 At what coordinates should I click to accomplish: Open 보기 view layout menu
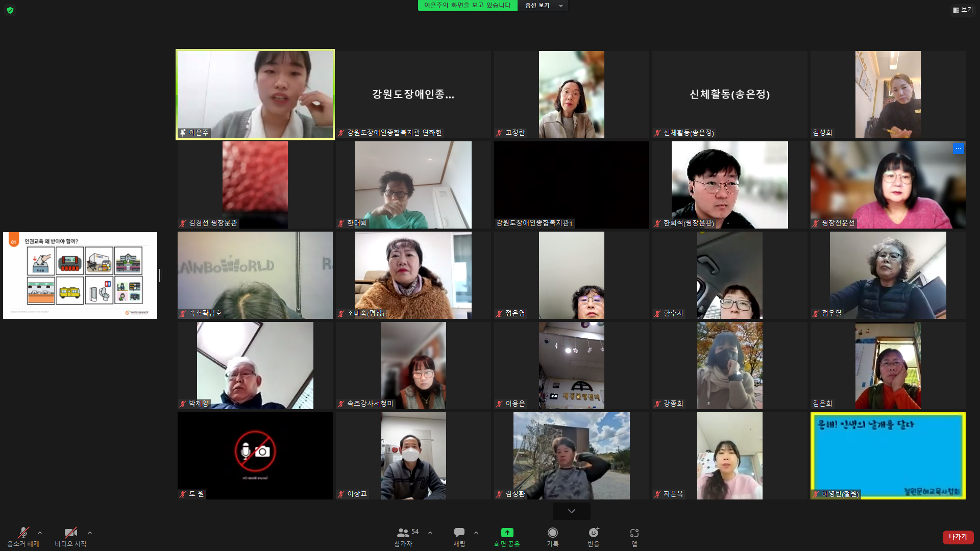click(x=963, y=10)
